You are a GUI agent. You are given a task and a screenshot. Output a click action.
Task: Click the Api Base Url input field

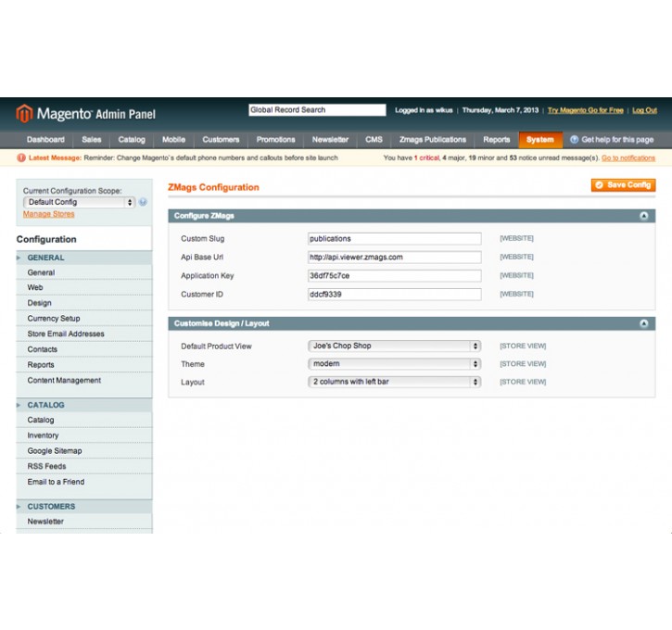[x=394, y=257]
